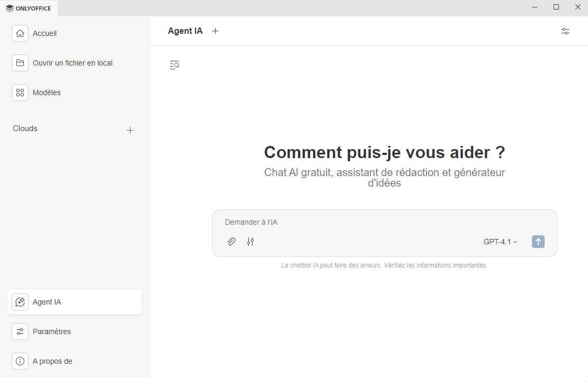
Task: Start a new chat with the plus button
Action: (x=215, y=31)
